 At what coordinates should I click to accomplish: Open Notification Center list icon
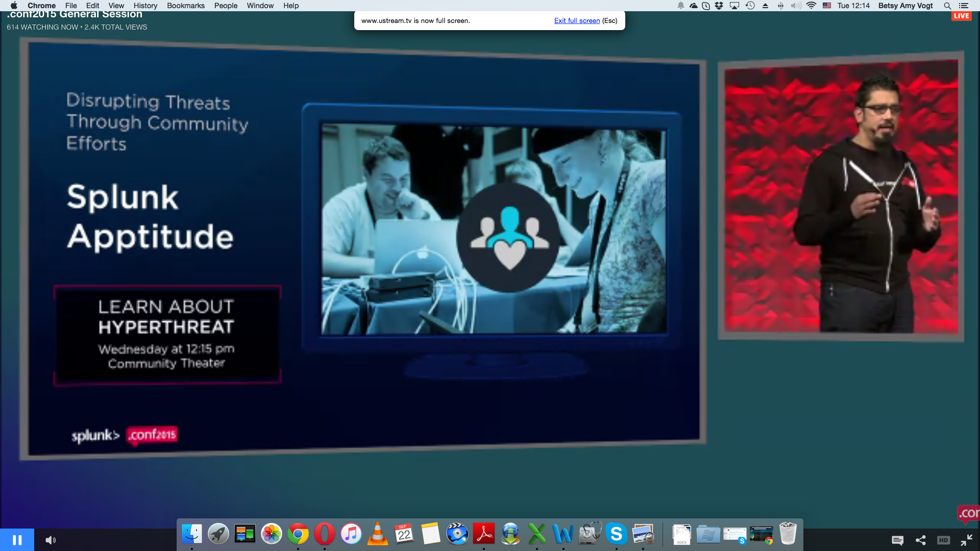(964, 6)
